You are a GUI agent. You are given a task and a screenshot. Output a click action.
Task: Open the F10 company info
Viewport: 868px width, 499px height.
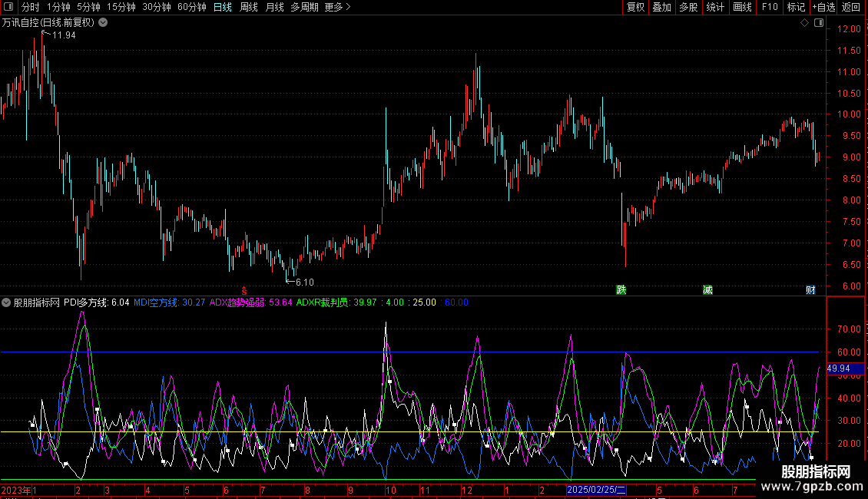pos(770,7)
